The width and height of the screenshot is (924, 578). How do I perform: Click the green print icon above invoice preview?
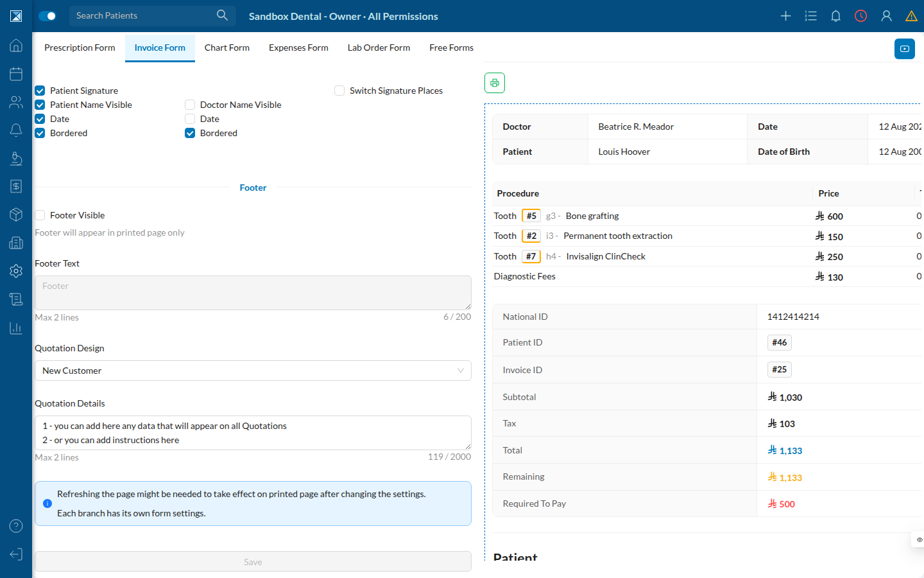coord(495,83)
